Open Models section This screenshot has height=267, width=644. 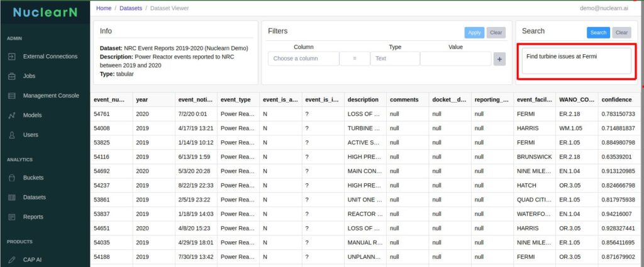[x=32, y=115]
